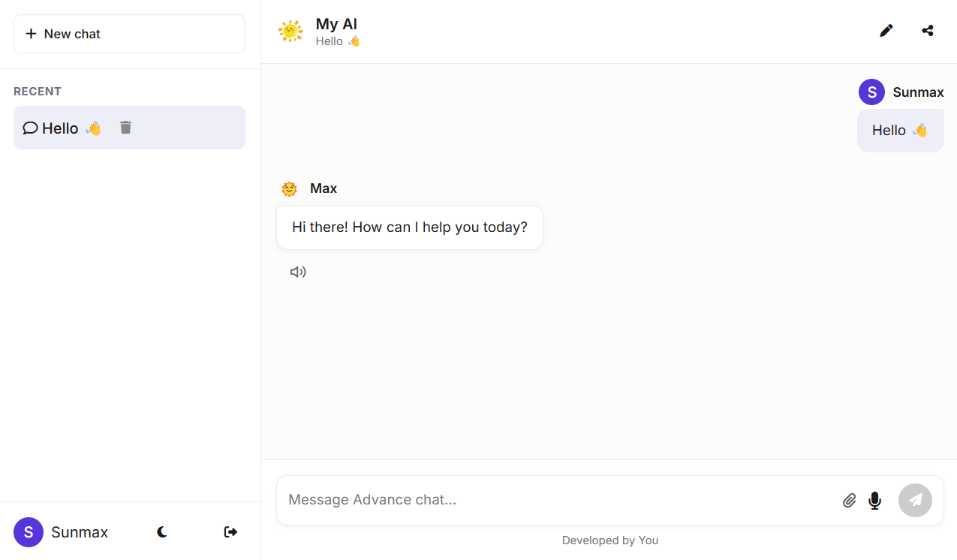Click the logout icon in sidebar
This screenshot has height=560, width=957.
(230, 532)
